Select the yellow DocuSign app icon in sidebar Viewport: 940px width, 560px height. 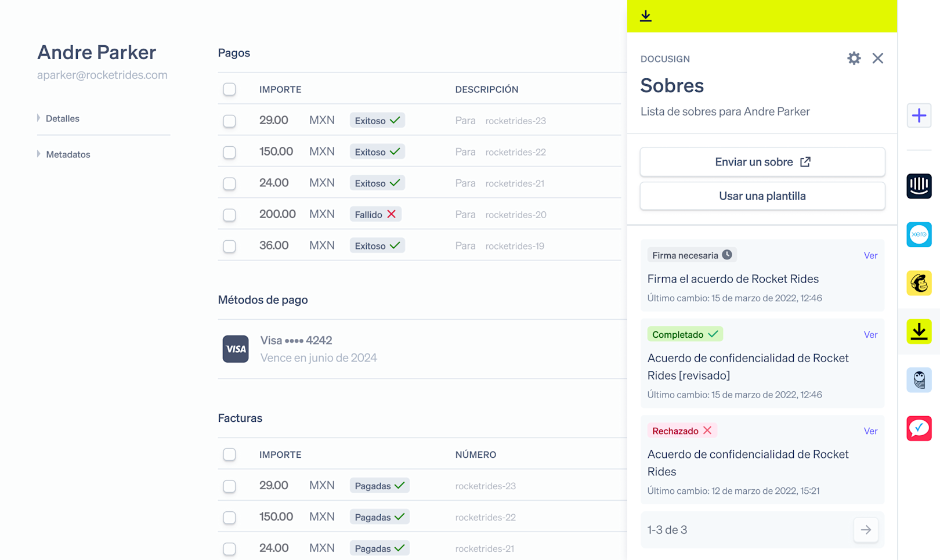pos(919,331)
